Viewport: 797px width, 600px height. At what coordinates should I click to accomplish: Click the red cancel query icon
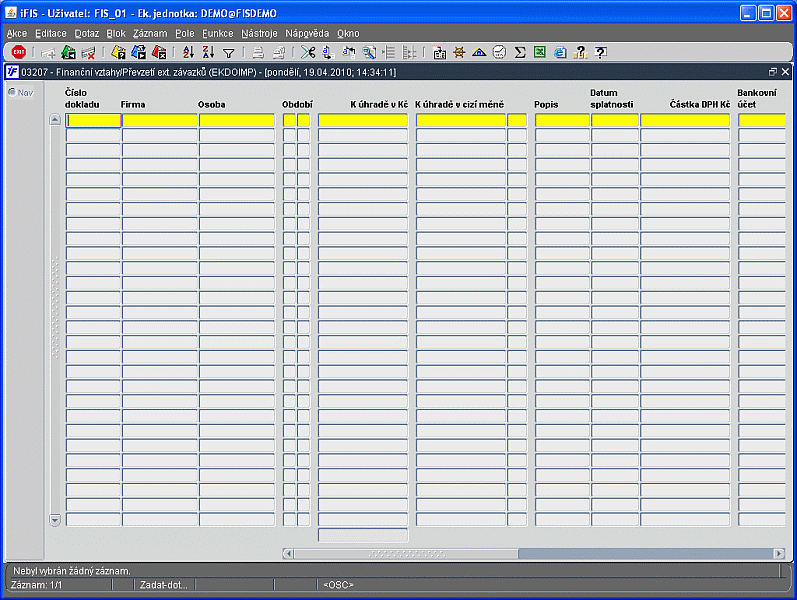point(159,52)
